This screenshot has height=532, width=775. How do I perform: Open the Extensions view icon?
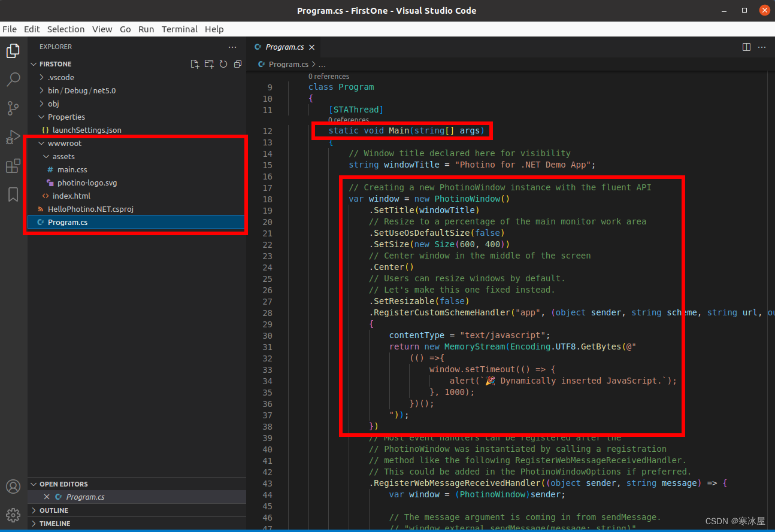click(x=13, y=166)
